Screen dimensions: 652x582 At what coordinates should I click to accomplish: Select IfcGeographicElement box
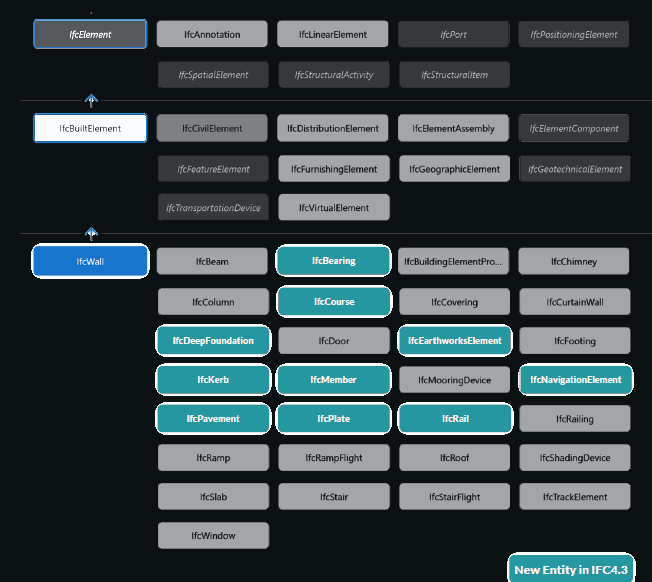454,169
